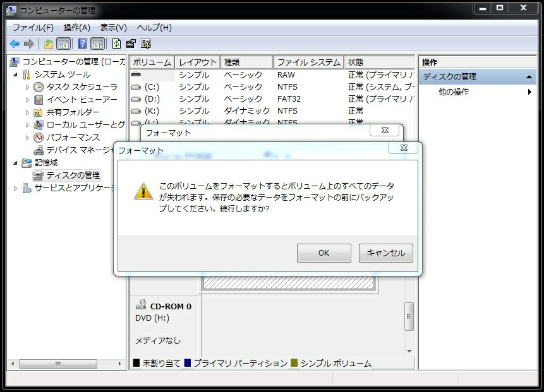
Task: Click the Up One Level folder icon
Action: click(48, 44)
